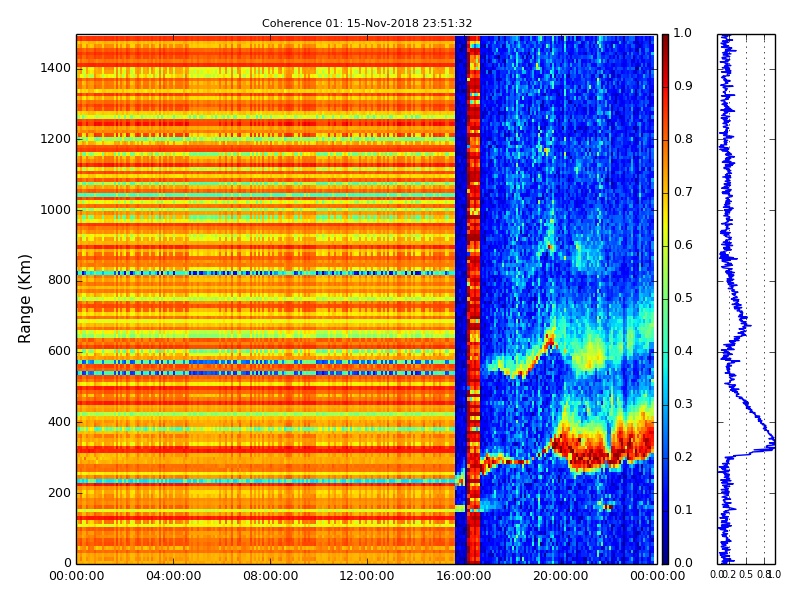Click the 1400 range tick label
This screenshot has width=800, height=600.
pyautogui.click(x=56, y=68)
